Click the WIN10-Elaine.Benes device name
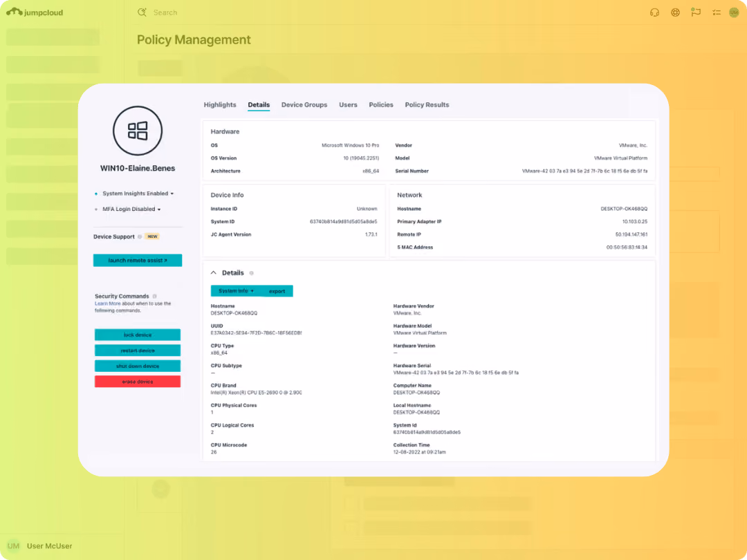Image resolution: width=747 pixels, height=560 pixels. 137,168
